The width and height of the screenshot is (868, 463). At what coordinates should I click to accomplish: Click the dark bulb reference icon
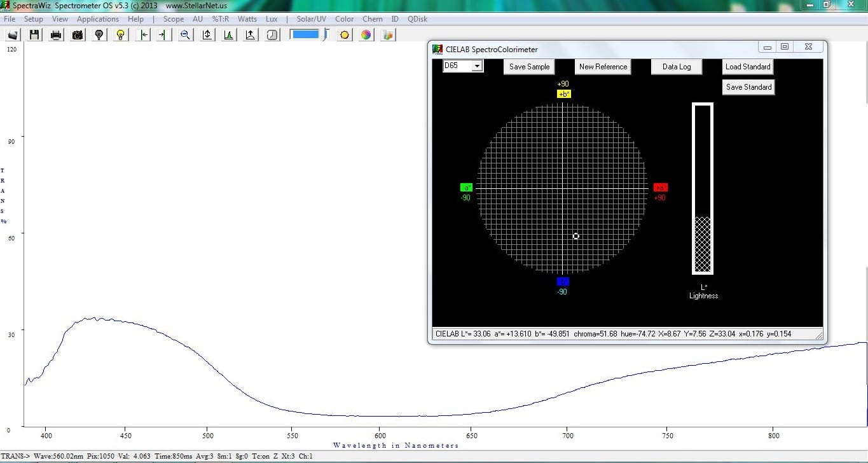click(x=99, y=35)
